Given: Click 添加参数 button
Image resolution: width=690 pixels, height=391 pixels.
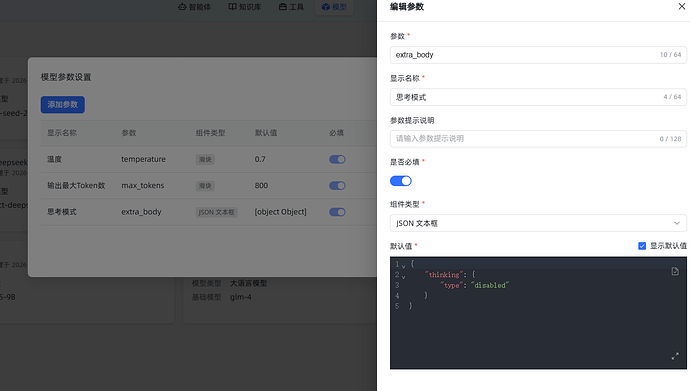Looking at the screenshot, I should point(62,105).
